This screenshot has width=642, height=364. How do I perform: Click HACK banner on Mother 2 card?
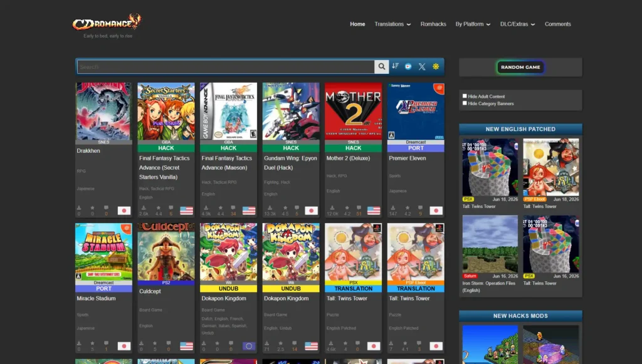click(x=354, y=148)
